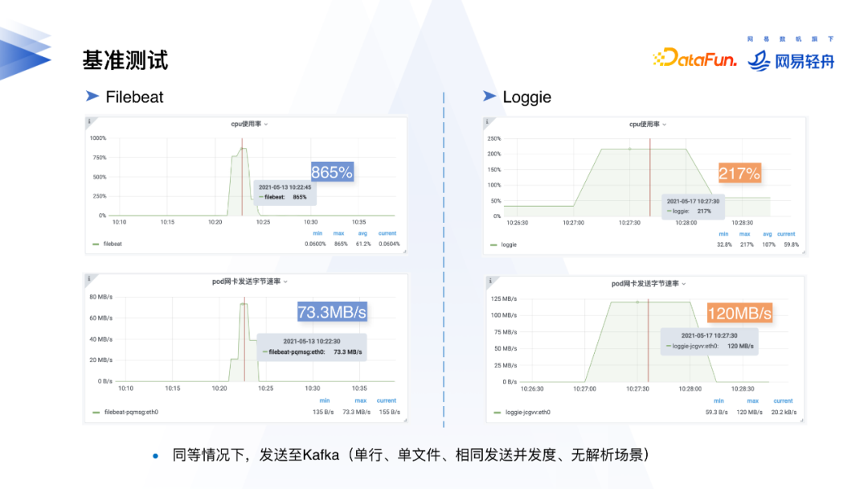868x489 pixels.
Task: Click tooltip value 'filebeat-pqmsg:eth0: 73.3 MB/s'
Action: click(313, 351)
